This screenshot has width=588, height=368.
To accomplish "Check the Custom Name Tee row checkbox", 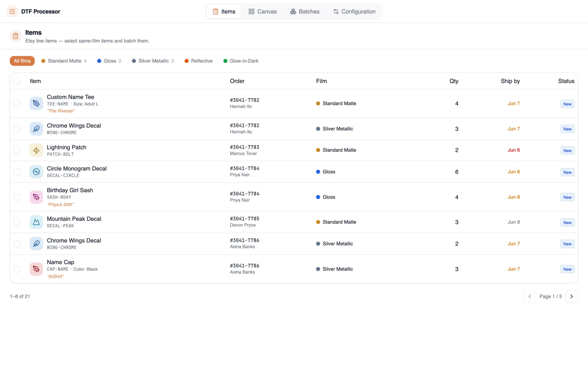I will [17, 103].
